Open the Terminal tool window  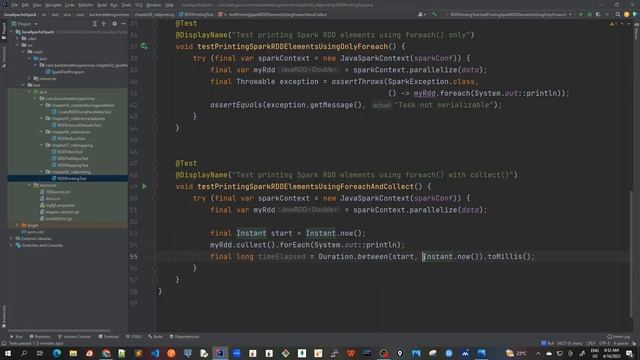(x=109, y=337)
